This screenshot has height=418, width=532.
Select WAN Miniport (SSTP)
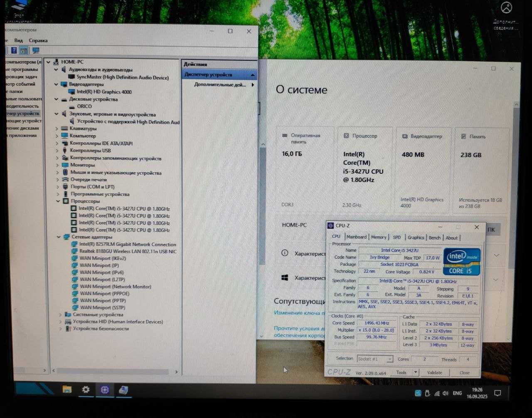pos(102,308)
